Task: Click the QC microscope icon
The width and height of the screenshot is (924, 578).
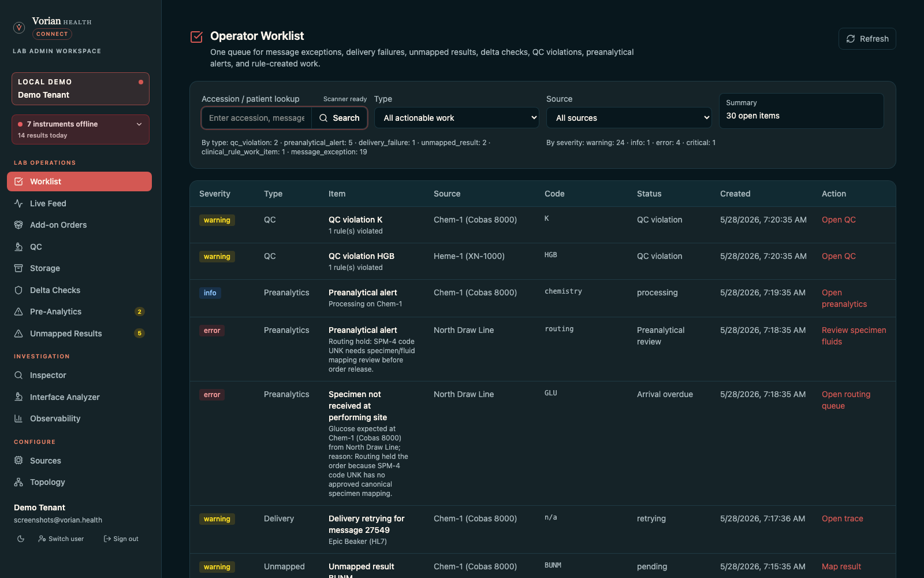Action: pyautogui.click(x=18, y=247)
